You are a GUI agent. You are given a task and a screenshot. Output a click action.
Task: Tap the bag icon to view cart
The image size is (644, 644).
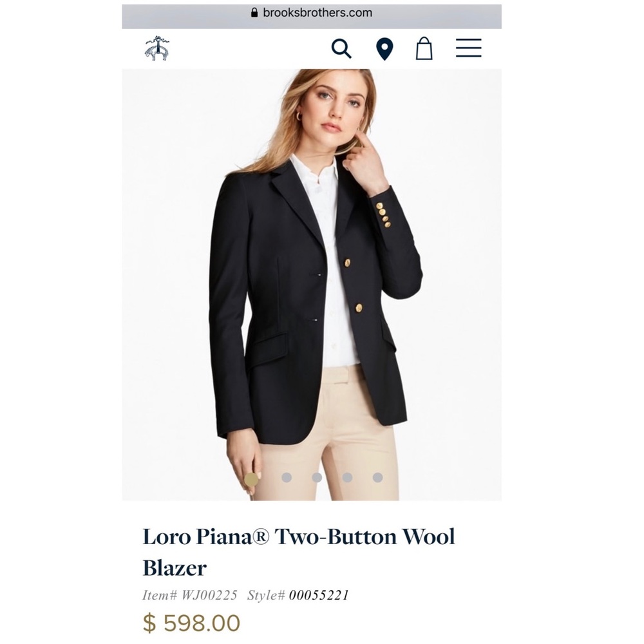point(425,48)
